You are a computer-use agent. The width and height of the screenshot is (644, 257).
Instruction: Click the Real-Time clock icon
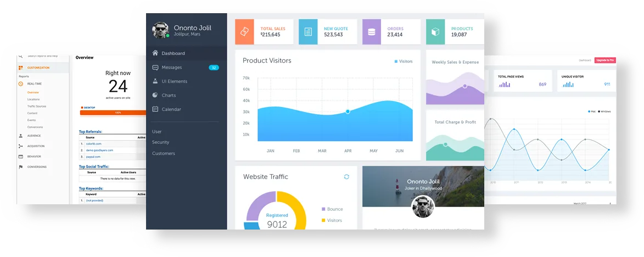[20, 84]
